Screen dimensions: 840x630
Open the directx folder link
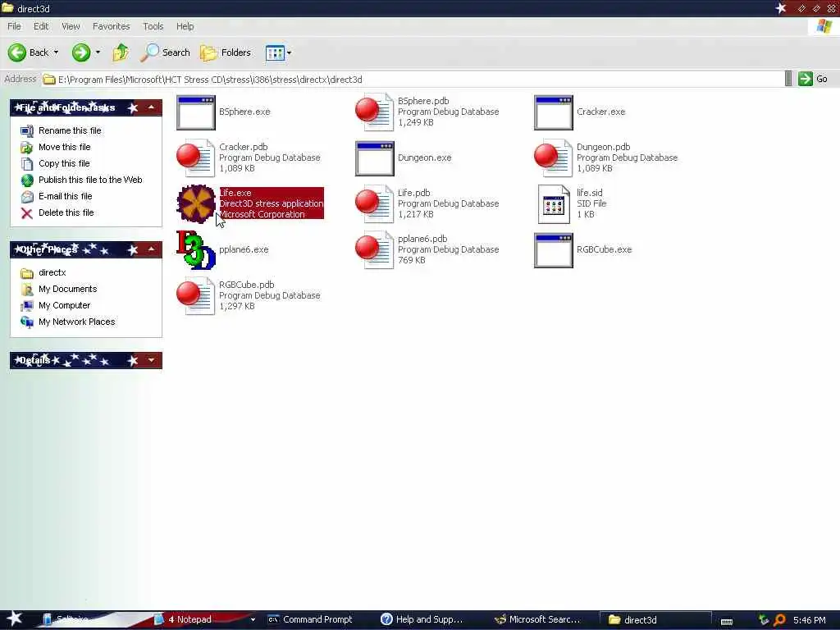coord(52,272)
